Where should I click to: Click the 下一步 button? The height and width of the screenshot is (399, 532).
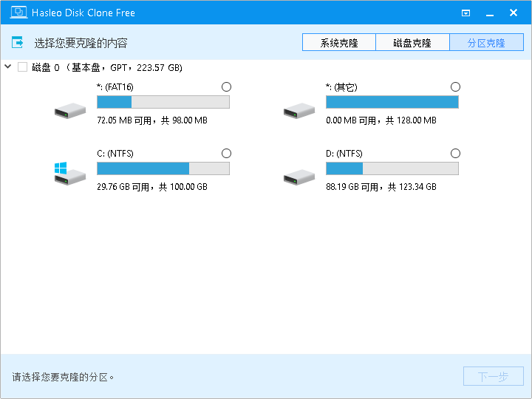pyautogui.click(x=494, y=376)
